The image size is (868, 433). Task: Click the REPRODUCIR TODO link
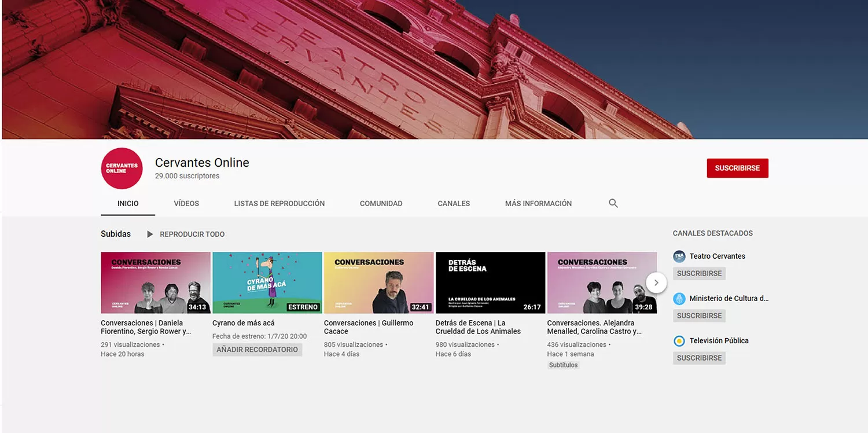tap(192, 234)
